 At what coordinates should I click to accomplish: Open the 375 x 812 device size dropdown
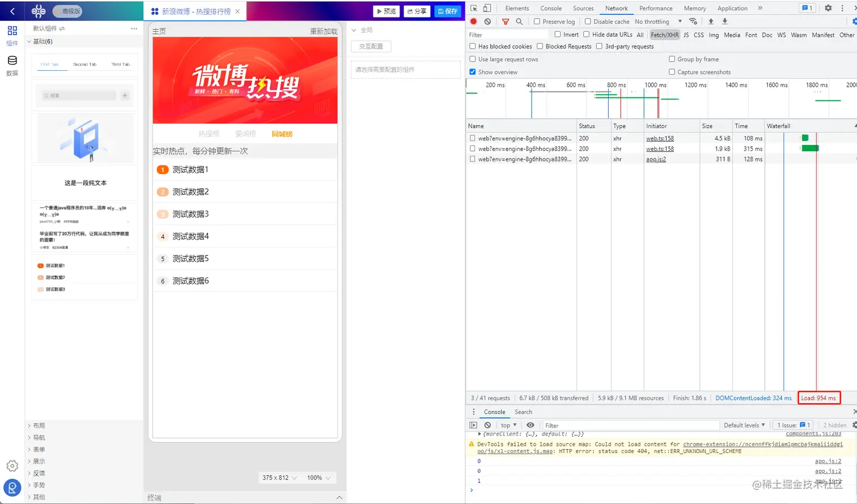[279, 477]
